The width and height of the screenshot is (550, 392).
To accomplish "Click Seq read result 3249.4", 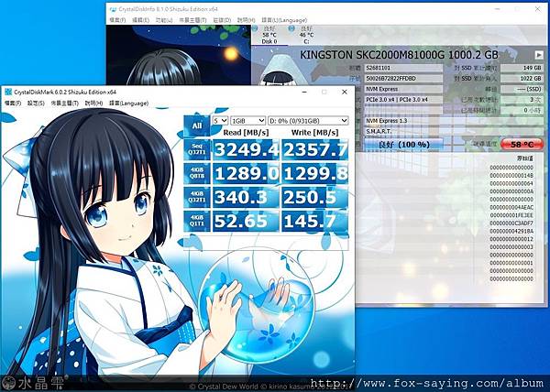I will [x=246, y=149].
